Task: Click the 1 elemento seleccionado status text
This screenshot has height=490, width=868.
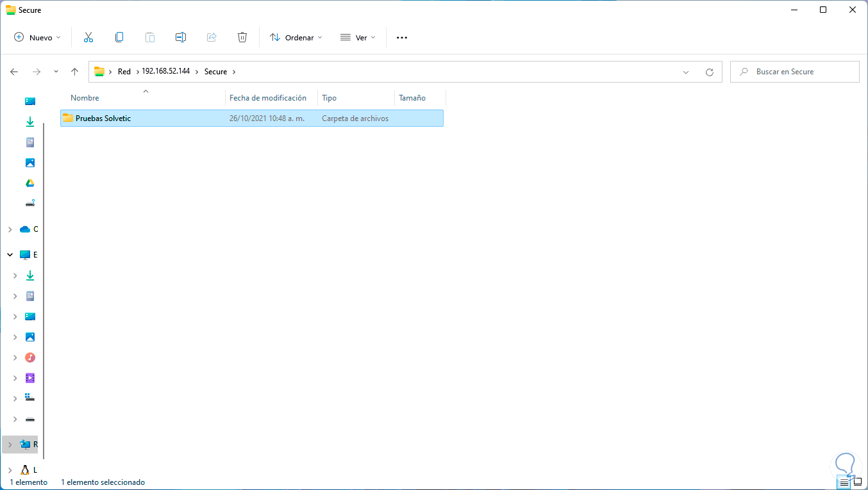Action: (103, 482)
